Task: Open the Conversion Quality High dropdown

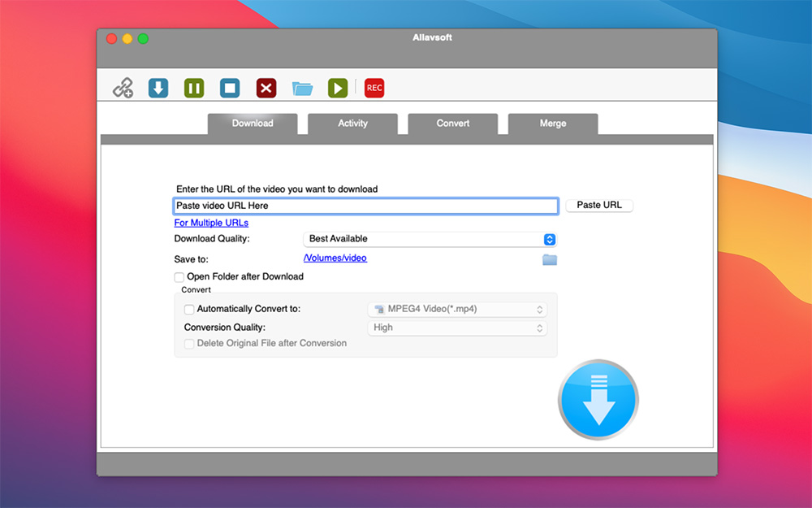Action: [x=457, y=328]
